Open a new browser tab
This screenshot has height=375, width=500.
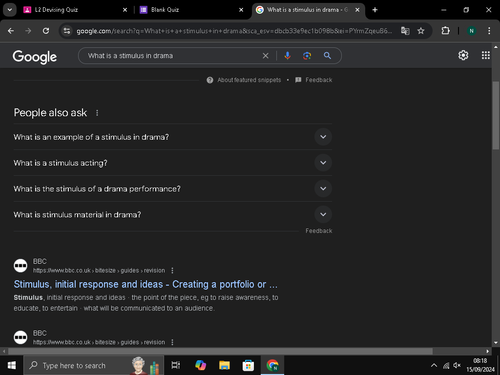tap(375, 10)
